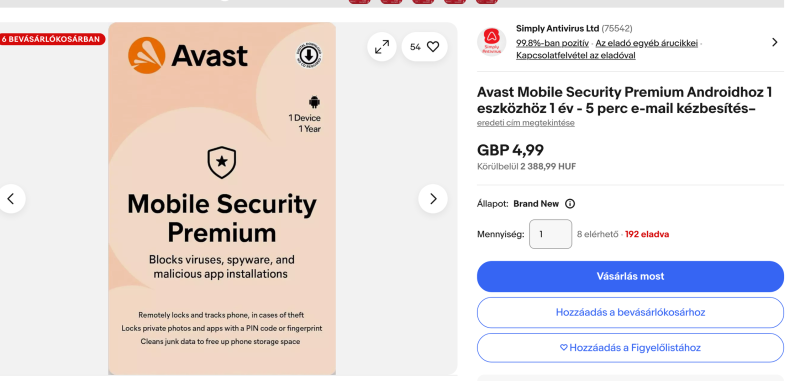The height and width of the screenshot is (381, 800).
Task: Open Simply Antivirus Ltd seller profile
Action: tap(557, 29)
